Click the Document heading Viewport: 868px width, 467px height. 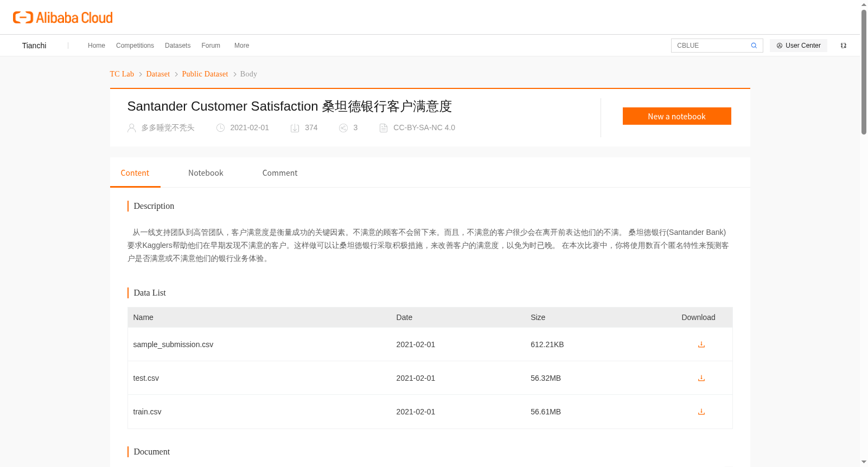click(152, 452)
